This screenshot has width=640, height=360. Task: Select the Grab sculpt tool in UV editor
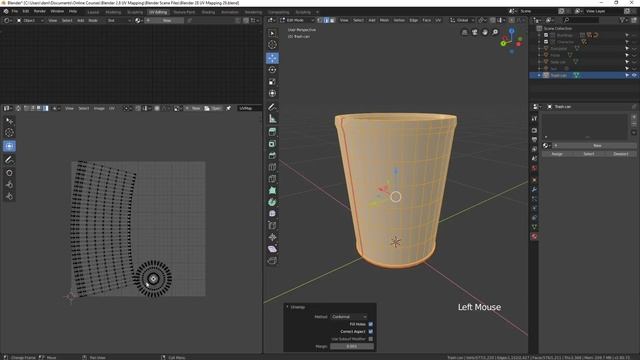[9, 173]
